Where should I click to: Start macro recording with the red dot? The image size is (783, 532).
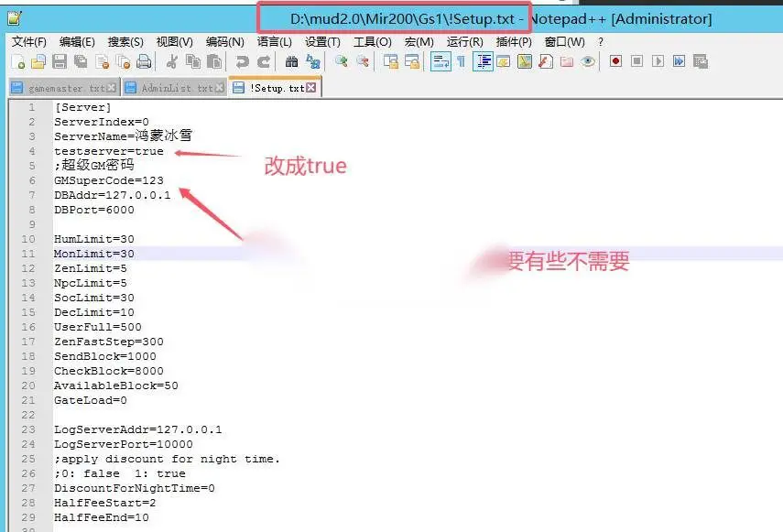point(615,62)
